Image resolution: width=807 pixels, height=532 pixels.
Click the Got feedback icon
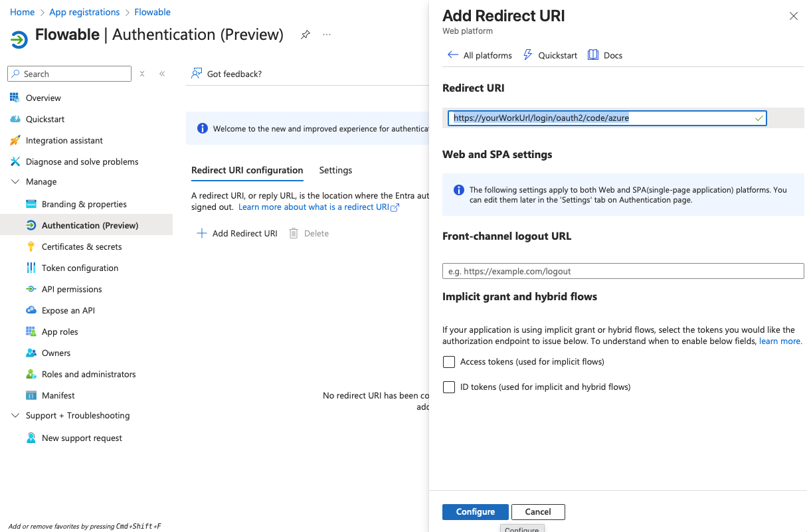tap(197, 74)
